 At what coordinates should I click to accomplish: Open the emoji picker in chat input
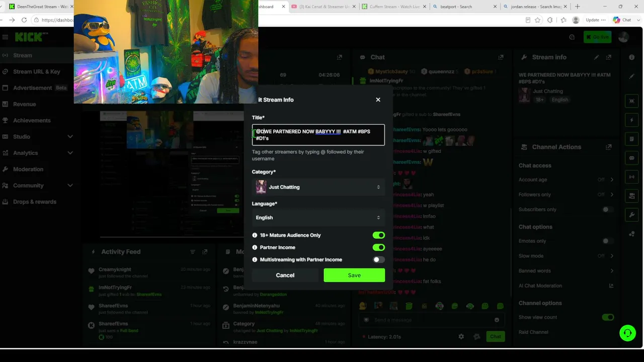(x=497, y=320)
